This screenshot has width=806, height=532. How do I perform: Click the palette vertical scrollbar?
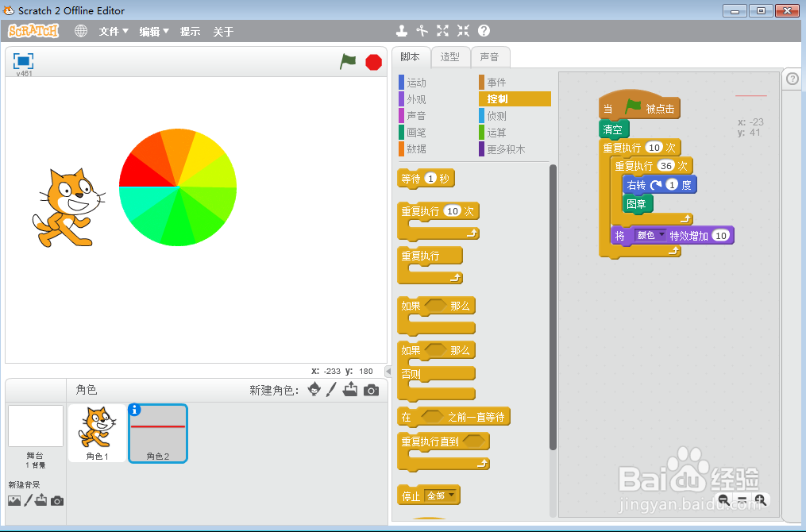click(553, 307)
